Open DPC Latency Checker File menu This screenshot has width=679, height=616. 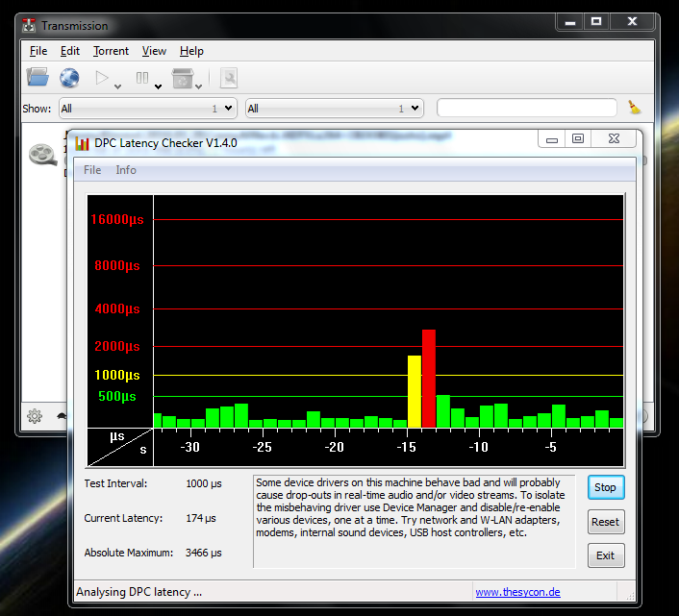92,170
